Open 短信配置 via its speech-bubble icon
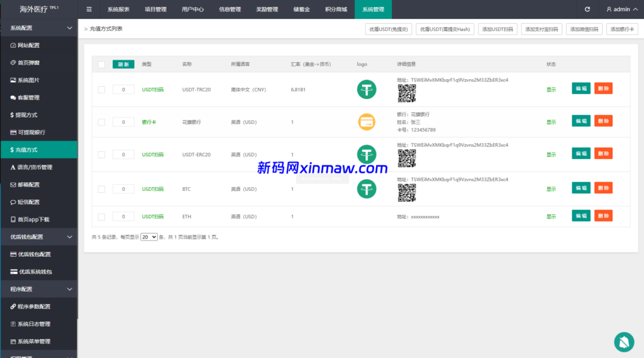644x358 pixels. 13,202
